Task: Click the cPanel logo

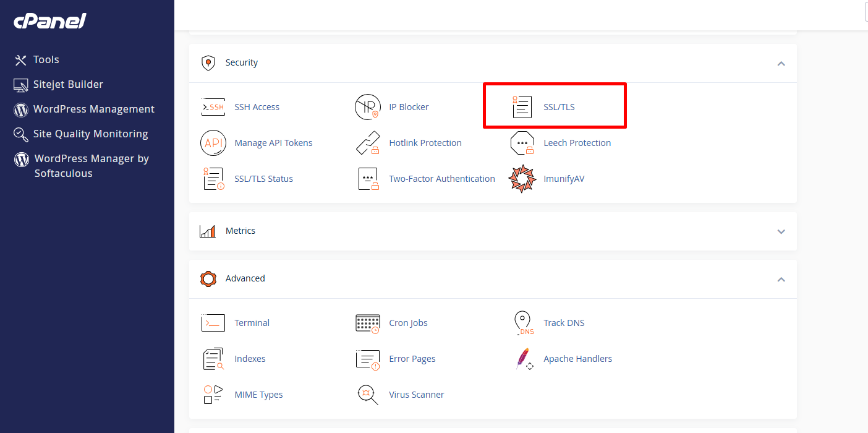Action: click(x=49, y=21)
